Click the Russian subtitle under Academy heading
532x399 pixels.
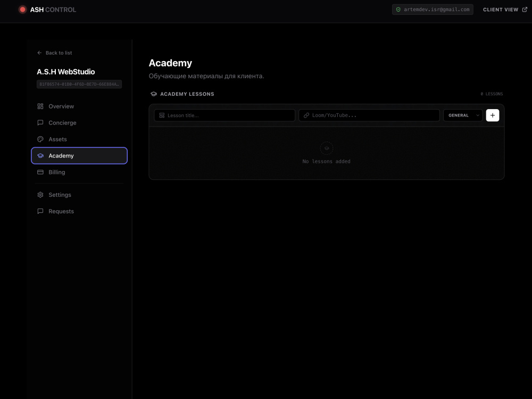click(206, 76)
